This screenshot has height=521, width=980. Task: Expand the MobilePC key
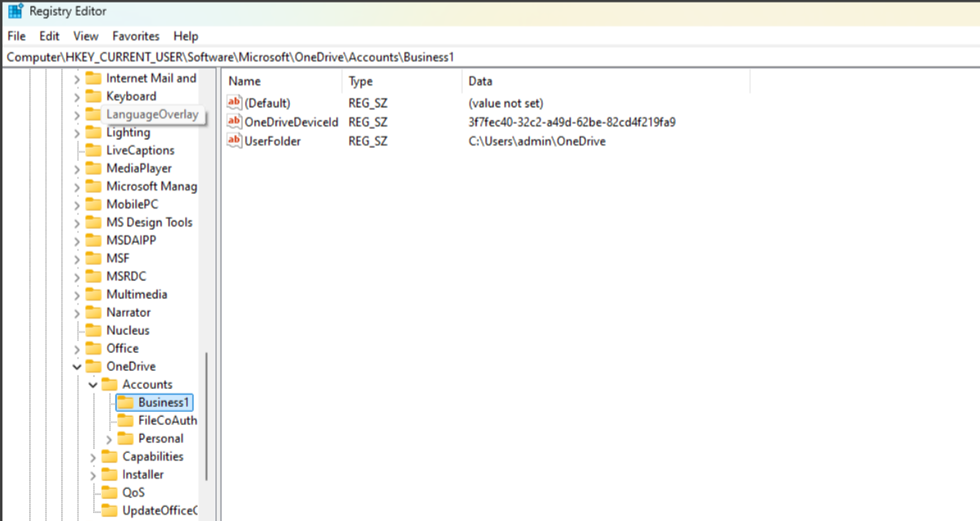coord(77,205)
